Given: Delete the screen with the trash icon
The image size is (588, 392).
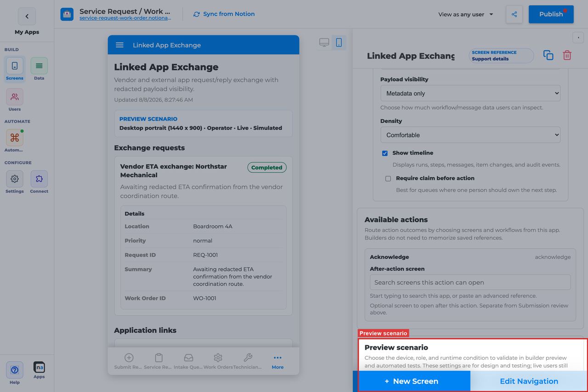Looking at the screenshot, I should point(567,55).
